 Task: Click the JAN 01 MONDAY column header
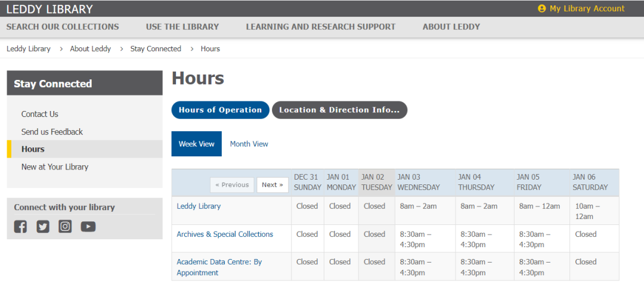click(x=341, y=182)
